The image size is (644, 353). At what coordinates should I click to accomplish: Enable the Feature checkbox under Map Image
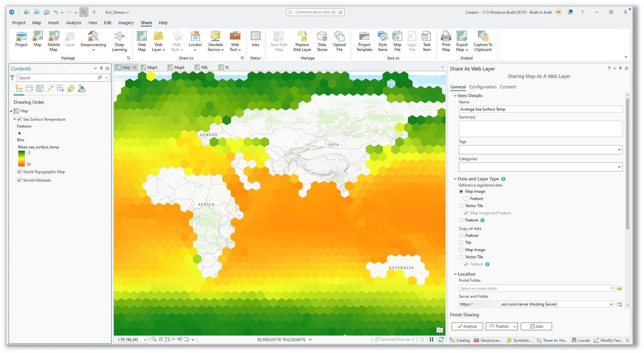click(466, 199)
